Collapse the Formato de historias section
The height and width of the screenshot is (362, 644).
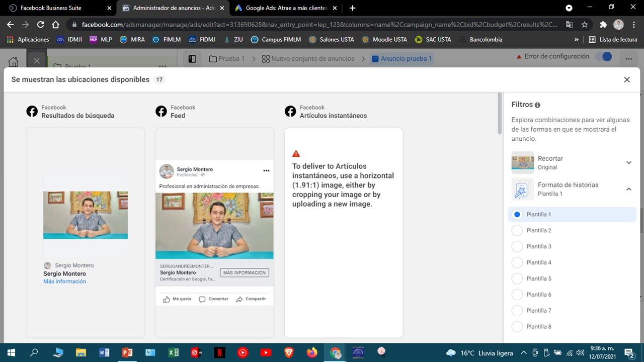point(628,189)
